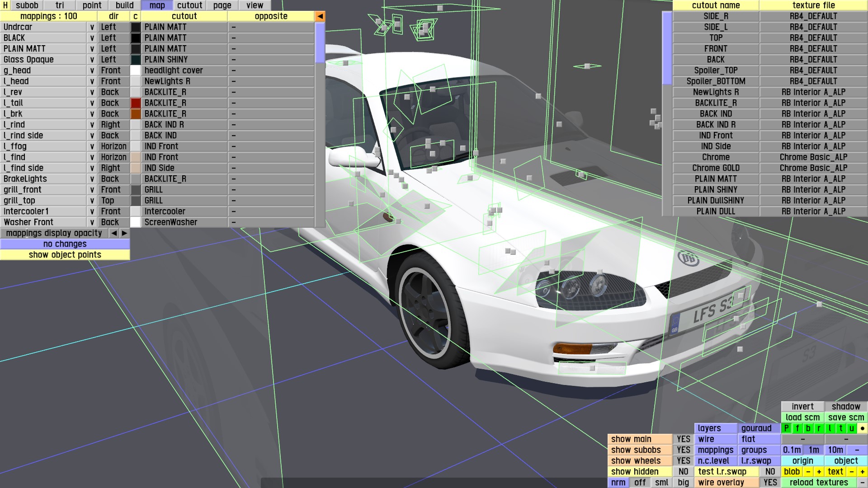Open direction dropdown for grill_front mapping
The width and height of the screenshot is (868, 488).
click(92, 190)
